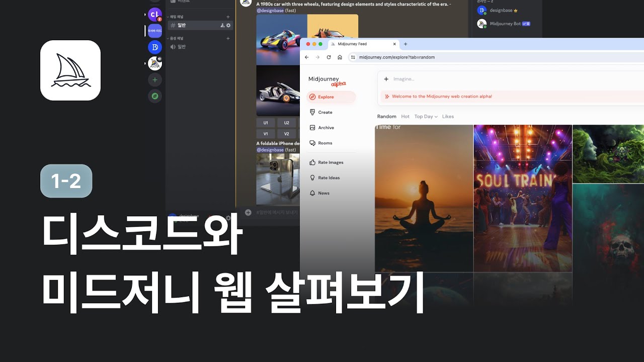The height and width of the screenshot is (362, 644).
Task: Click @designbase mention under foldable iPhone prompt
Action: coord(270,150)
